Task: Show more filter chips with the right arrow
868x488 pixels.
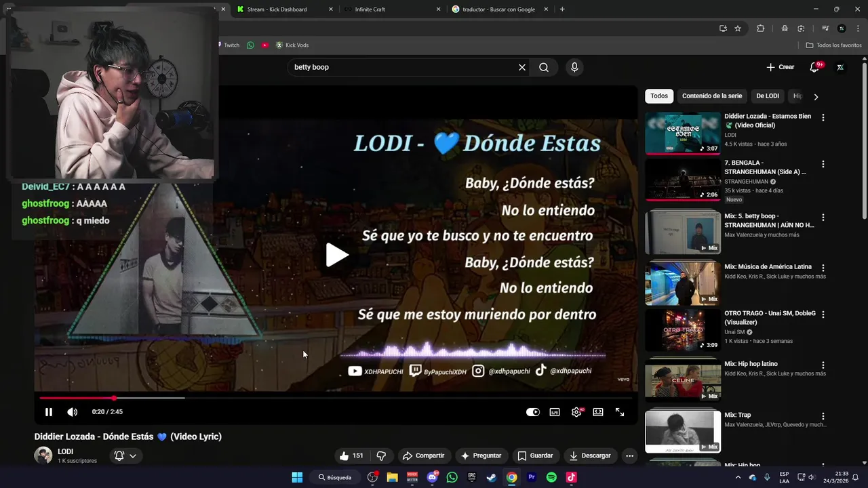Action: click(x=816, y=97)
